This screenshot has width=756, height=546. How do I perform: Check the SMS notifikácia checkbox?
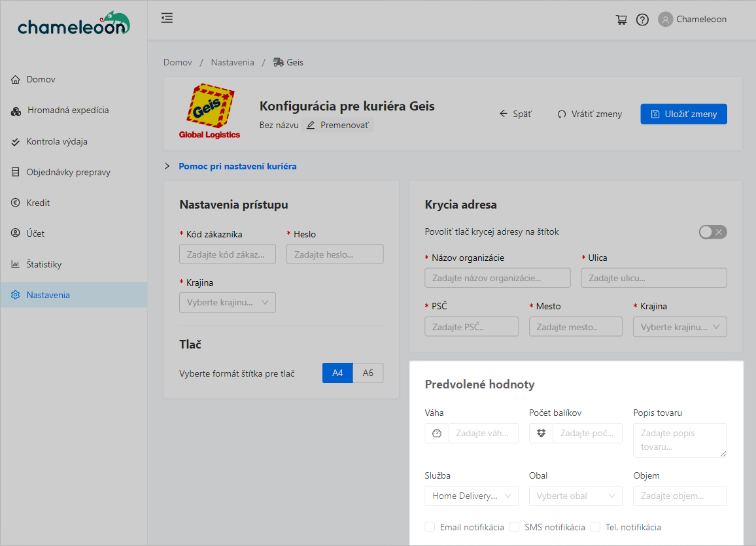pos(515,527)
